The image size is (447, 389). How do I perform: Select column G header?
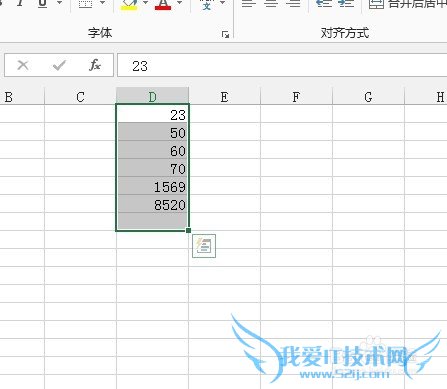click(x=368, y=97)
